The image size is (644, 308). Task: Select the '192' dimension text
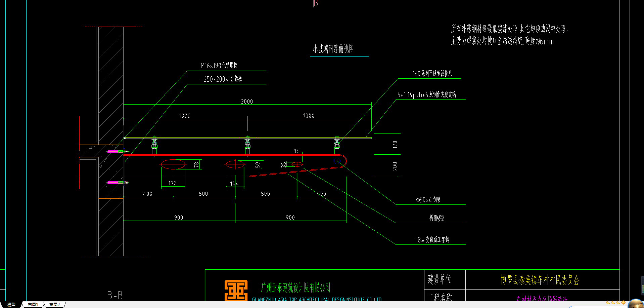point(172,183)
